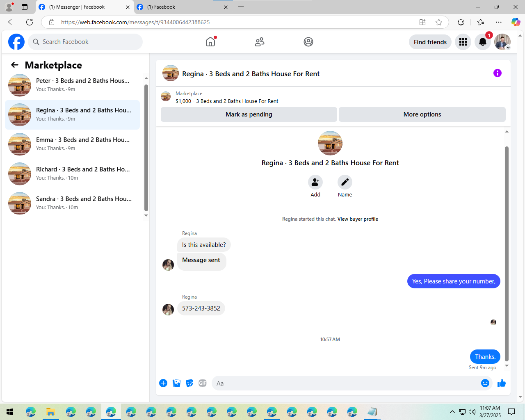Open Emma conversation in list
The width and height of the screenshot is (525, 420).
pos(72,144)
